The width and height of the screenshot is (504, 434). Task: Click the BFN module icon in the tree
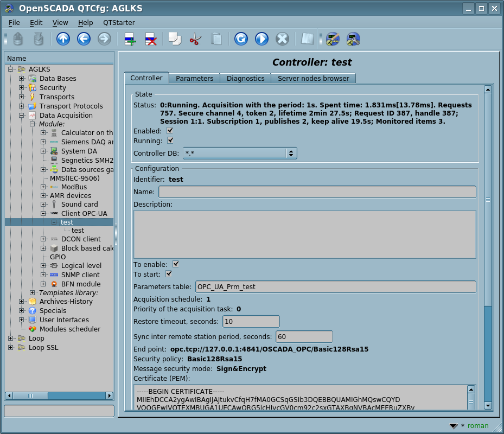point(54,284)
